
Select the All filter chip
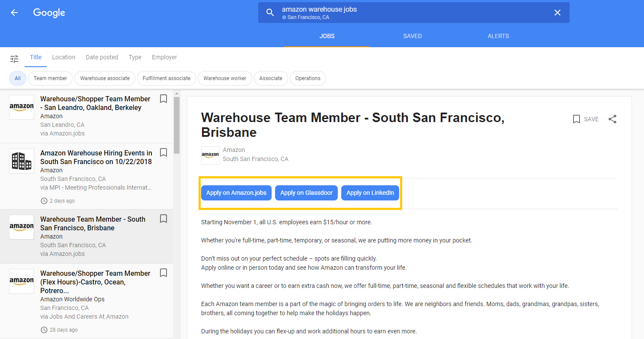click(x=18, y=78)
